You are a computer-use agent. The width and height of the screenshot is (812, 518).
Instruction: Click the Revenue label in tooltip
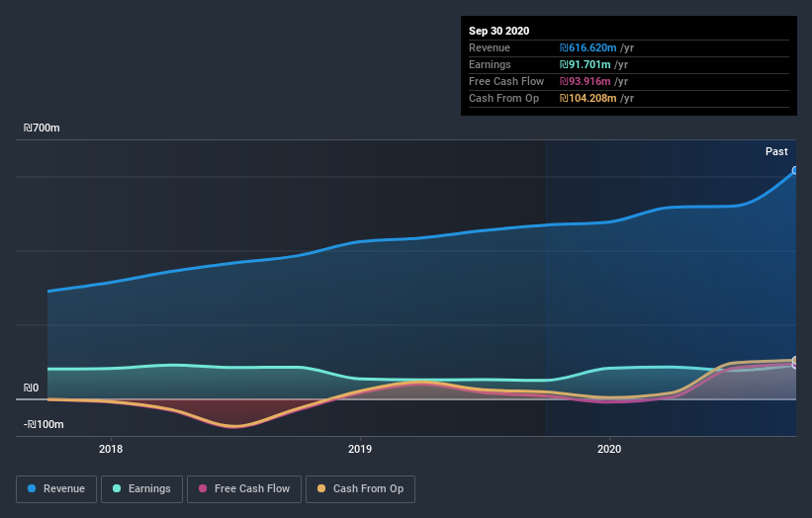pos(490,47)
